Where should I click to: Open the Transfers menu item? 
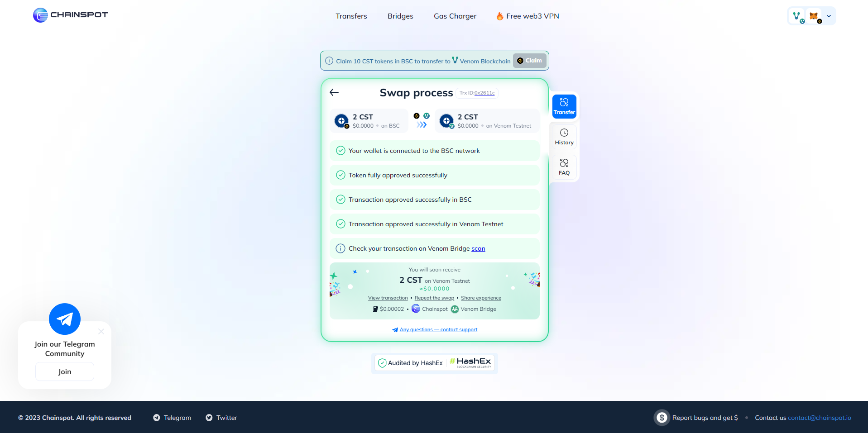pyautogui.click(x=351, y=16)
